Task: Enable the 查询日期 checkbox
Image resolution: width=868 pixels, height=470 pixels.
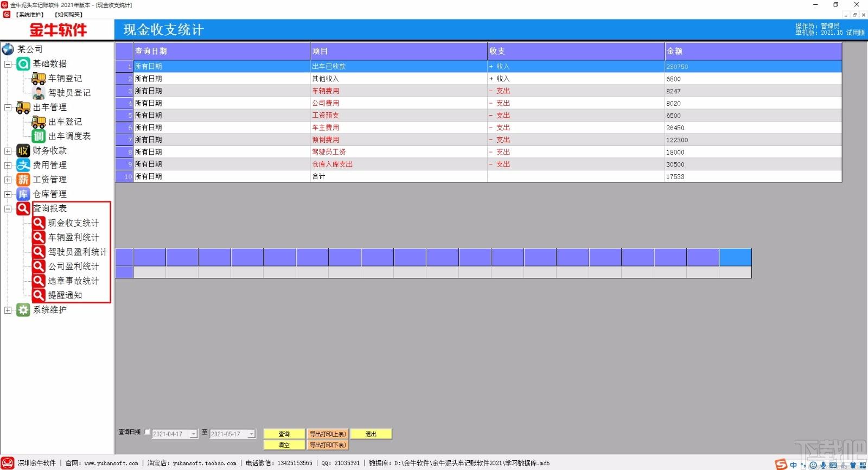Action: pos(147,432)
